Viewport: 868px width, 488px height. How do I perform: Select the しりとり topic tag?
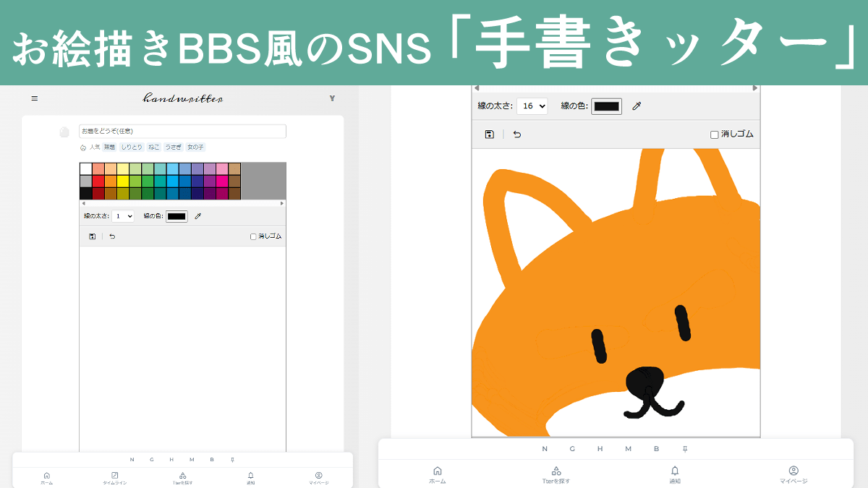pyautogui.click(x=131, y=147)
